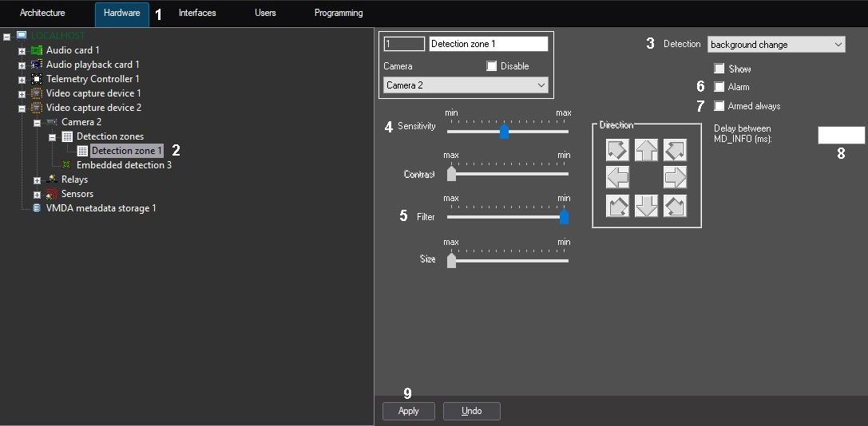Expand the Relays tree node
The height and width of the screenshot is (426, 868).
[x=37, y=179]
